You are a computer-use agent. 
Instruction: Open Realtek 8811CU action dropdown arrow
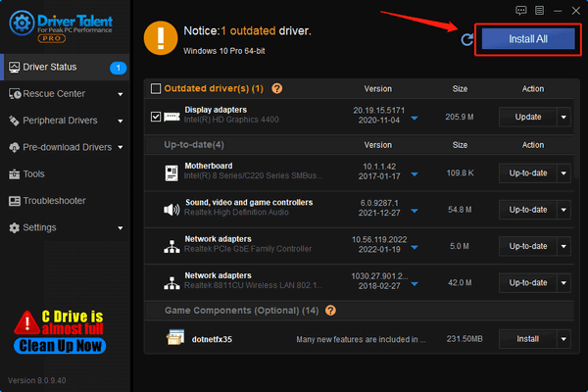pos(563,283)
